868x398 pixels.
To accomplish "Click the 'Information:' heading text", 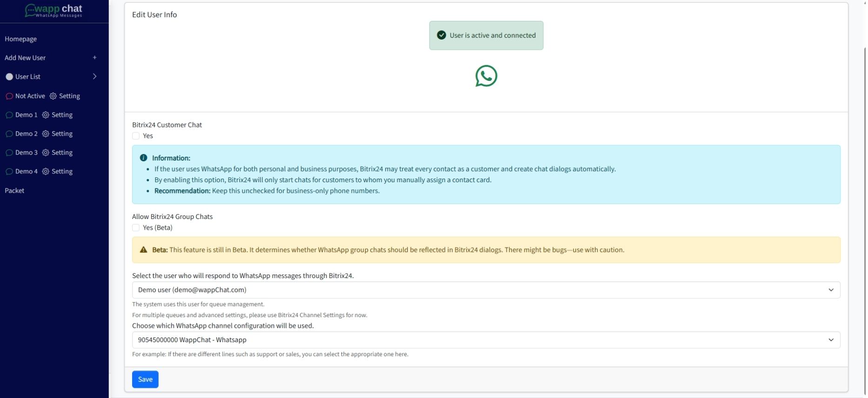I will coord(171,158).
